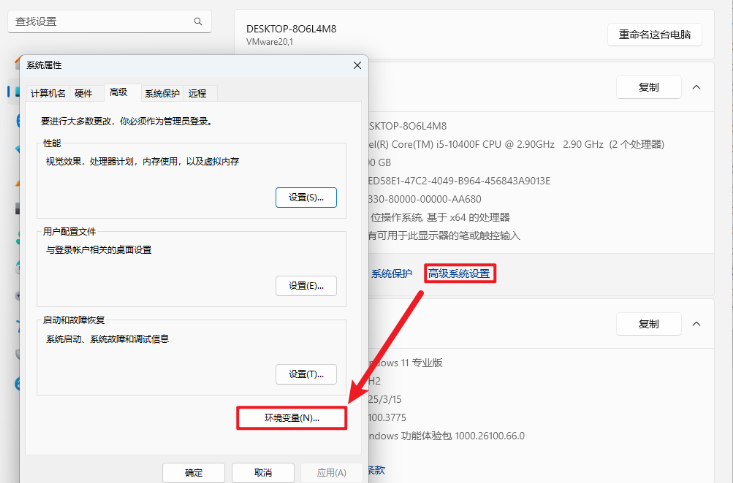This screenshot has height=483, width=733.
Task: Open the 高级系统设置 link
Action: tap(459, 273)
